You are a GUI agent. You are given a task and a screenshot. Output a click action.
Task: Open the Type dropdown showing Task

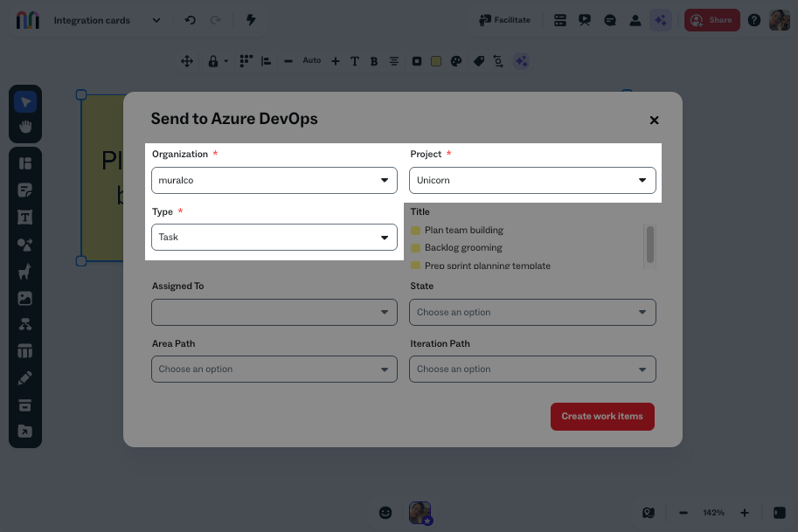pos(274,237)
